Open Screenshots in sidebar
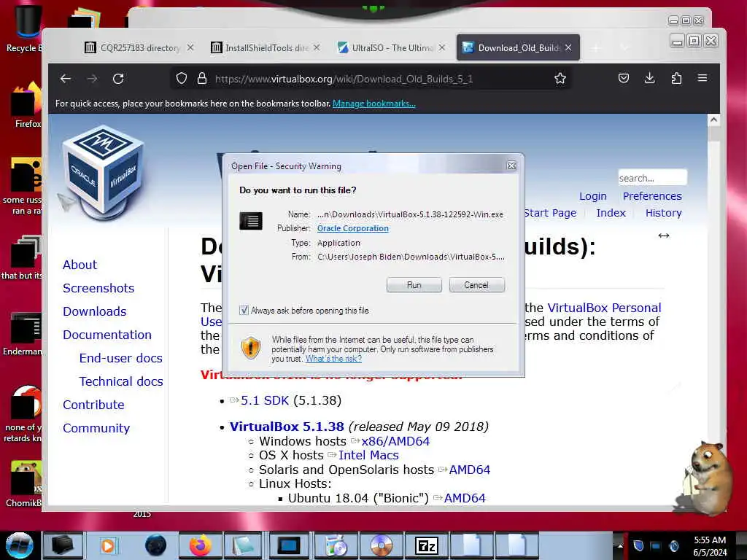747x560 pixels. point(98,288)
